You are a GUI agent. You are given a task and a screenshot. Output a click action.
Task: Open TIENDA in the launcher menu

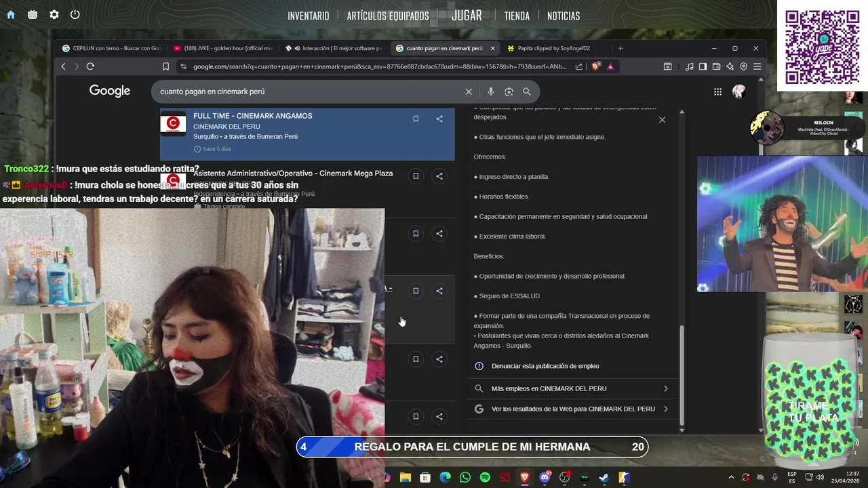pos(517,16)
